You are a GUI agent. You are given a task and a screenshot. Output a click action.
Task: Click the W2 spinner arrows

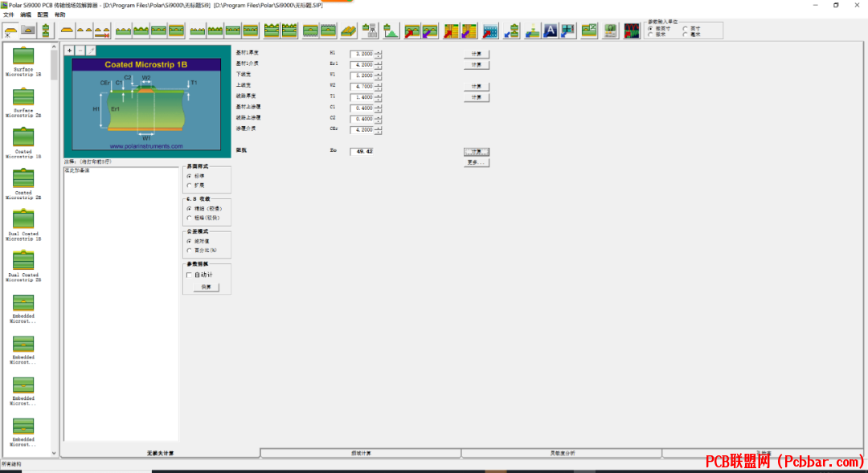click(378, 86)
